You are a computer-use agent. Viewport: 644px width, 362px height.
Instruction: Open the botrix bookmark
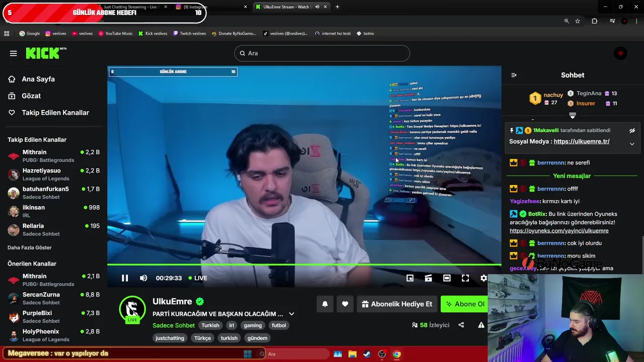tap(365, 34)
